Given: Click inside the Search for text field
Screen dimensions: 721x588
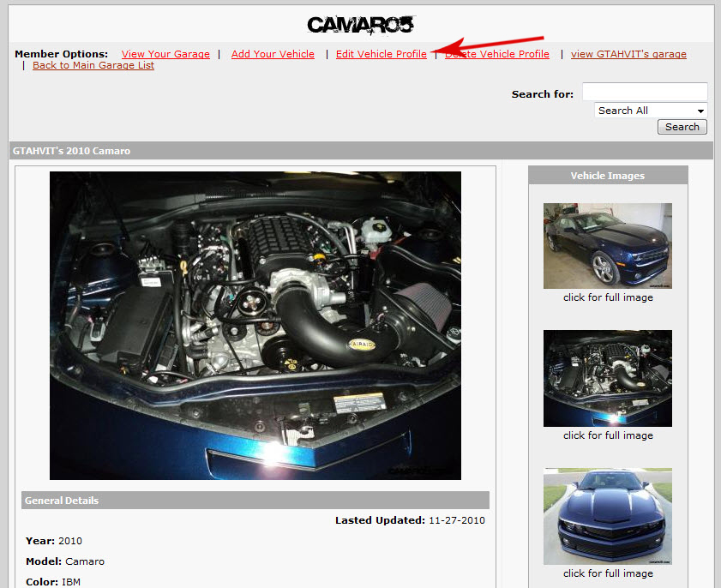Looking at the screenshot, I should tap(645, 91).
